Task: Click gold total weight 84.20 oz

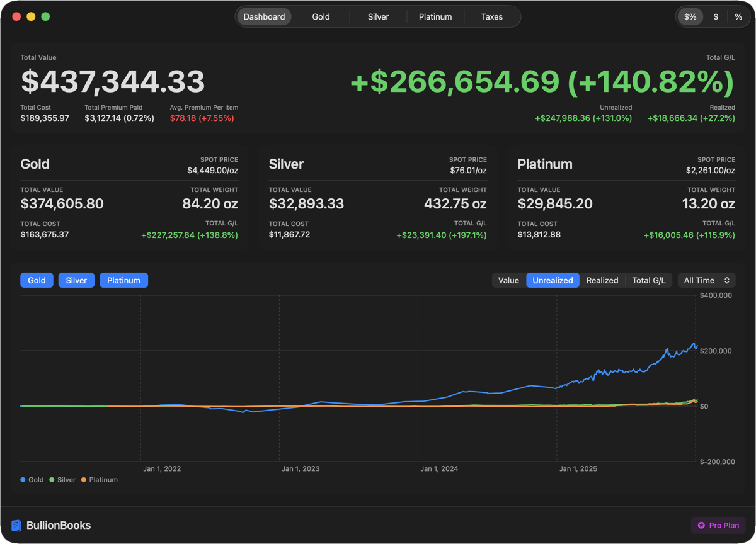Action: click(x=210, y=203)
